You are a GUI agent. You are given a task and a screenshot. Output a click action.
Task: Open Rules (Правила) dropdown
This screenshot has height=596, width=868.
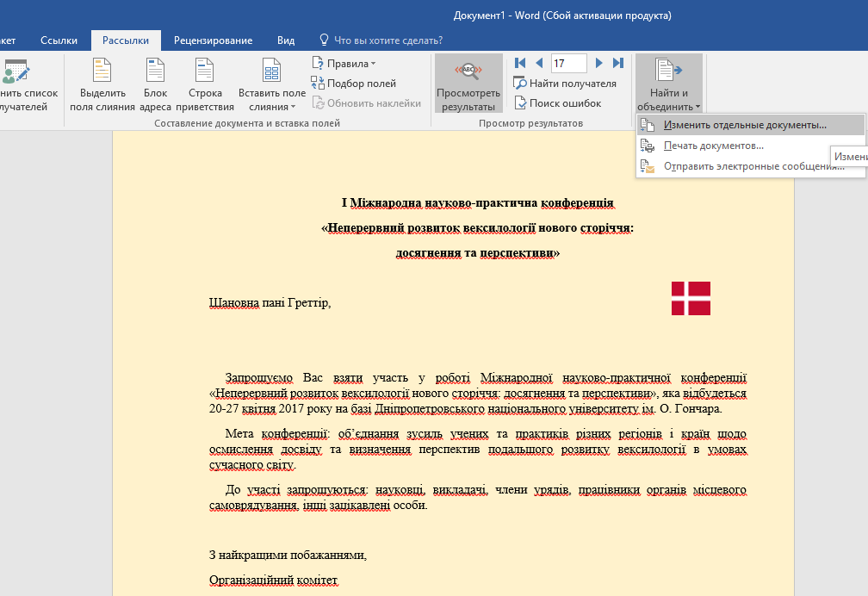(344, 64)
